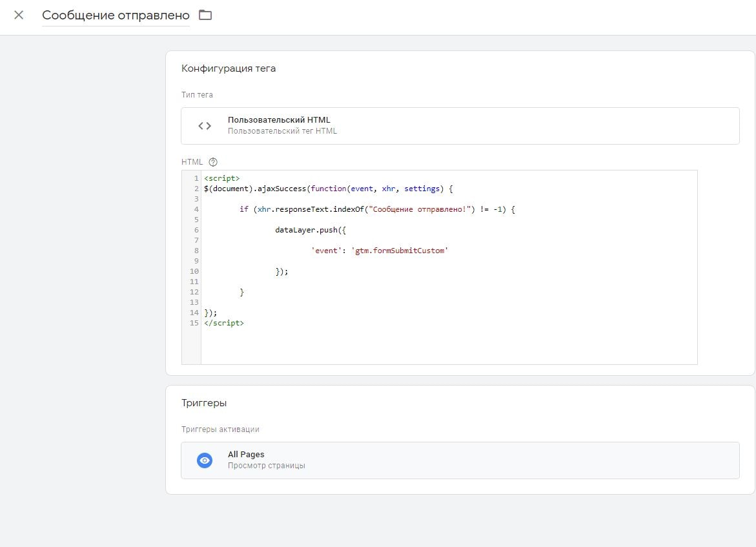Open the 'Пользовательский HTML' tag type card

460,126
